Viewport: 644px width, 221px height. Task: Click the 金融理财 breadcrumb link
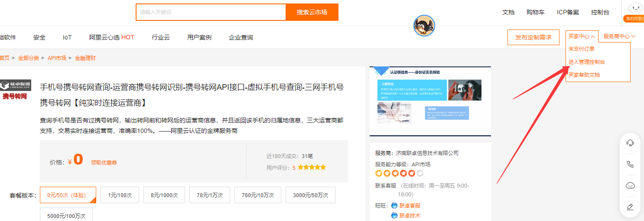(x=85, y=58)
